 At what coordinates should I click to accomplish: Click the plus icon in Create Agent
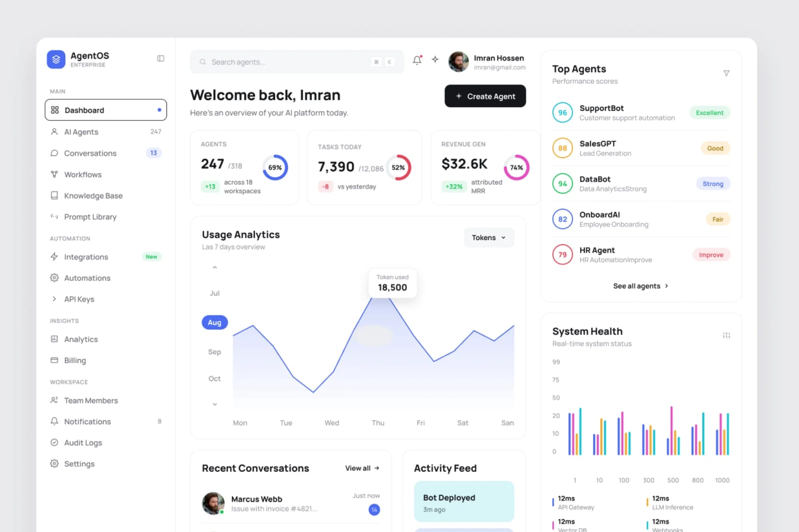[x=458, y=96]
